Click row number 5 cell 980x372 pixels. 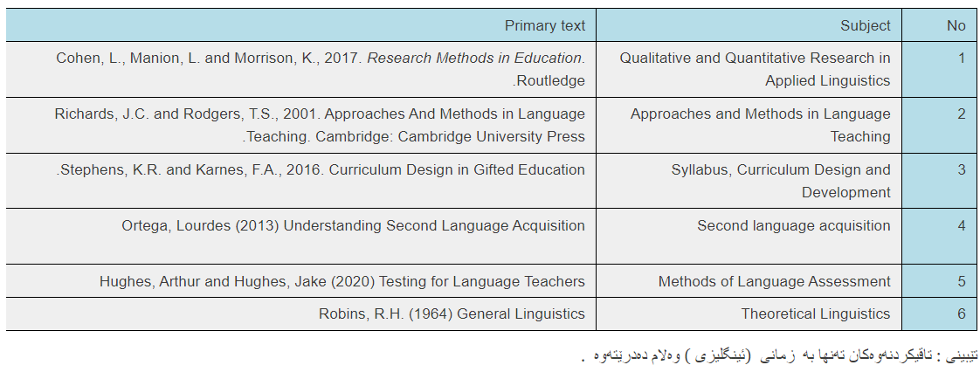pos(939,280)
